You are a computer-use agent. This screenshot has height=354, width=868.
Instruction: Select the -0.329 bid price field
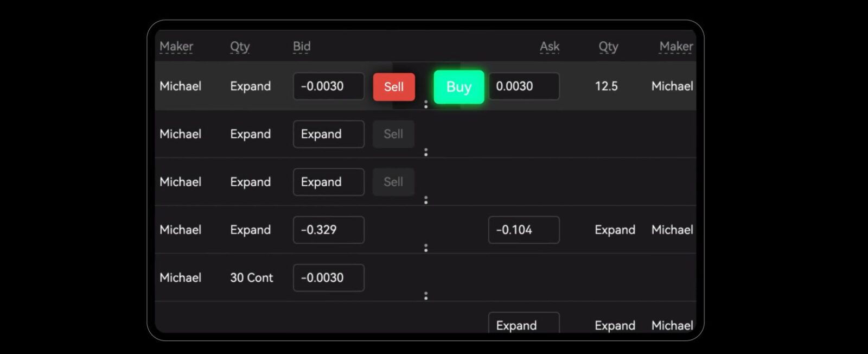328,230
